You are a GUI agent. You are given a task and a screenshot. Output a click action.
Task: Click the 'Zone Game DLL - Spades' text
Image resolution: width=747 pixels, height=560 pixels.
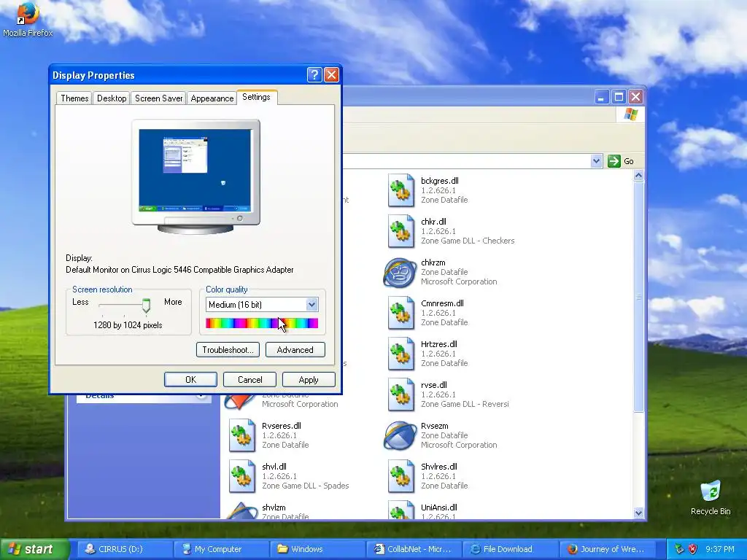[306, 486]
